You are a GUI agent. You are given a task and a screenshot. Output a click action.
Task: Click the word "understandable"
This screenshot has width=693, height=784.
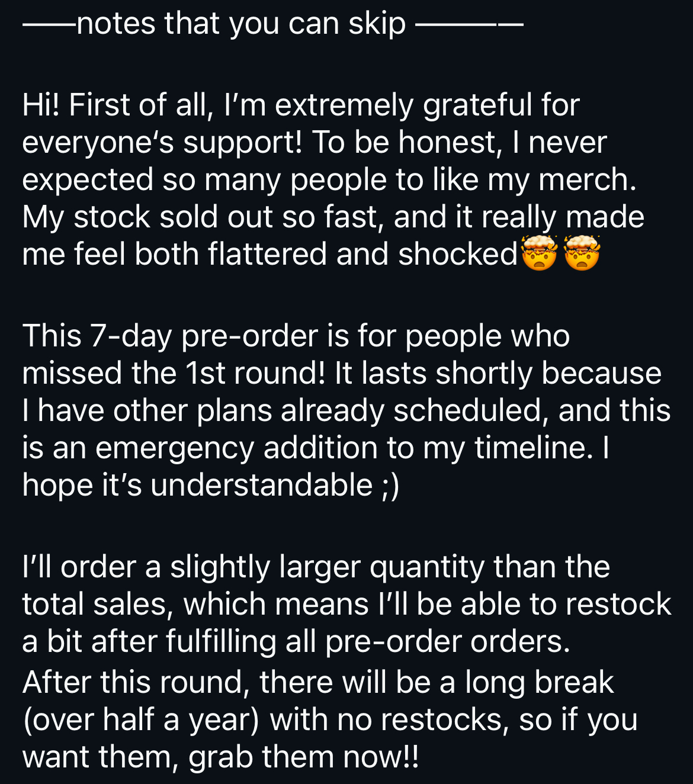click(261, 485)
